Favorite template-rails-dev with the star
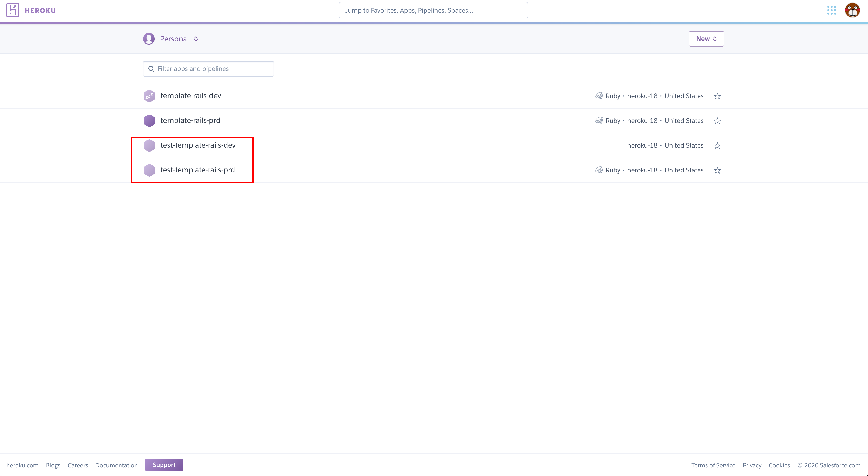The image size is (868, 476). (717, 96)
